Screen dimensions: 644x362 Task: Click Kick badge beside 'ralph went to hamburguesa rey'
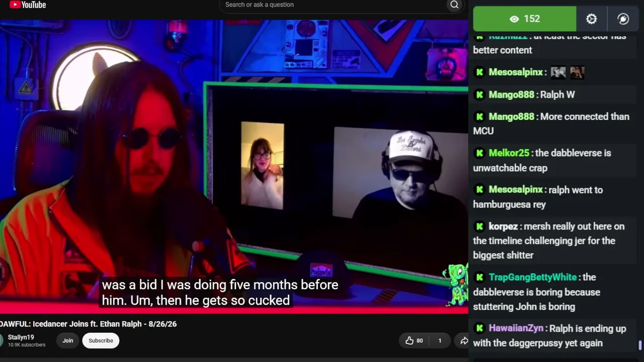click(x=479, y=190)
